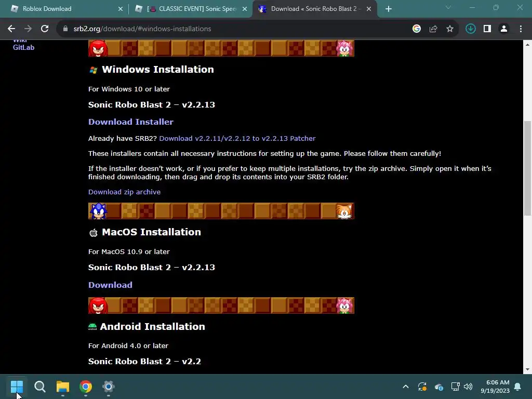Click Amy icon above Windows Installation
This screenshot has width=532, height=399.
coord(344,48)
